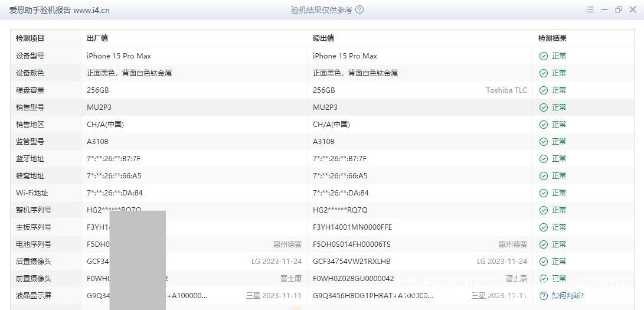This screenshot has width=644, height=310.
Task: Click the 出厂值 column header
Action: click(x=97, y=38)
